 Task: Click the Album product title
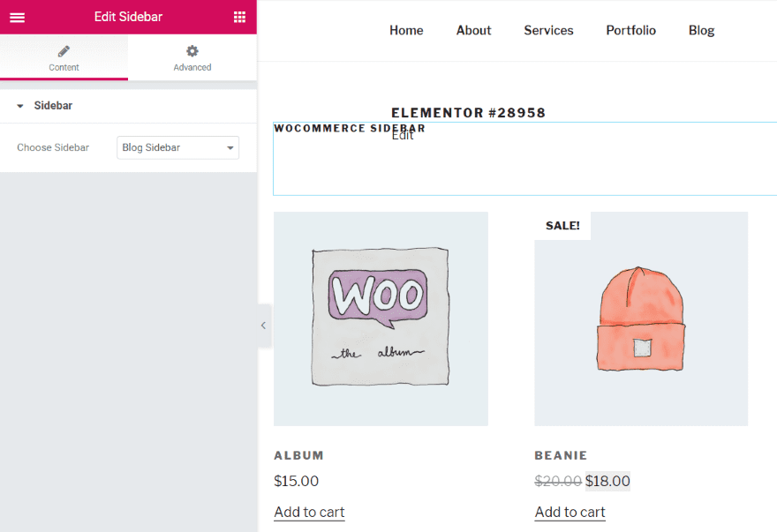[298, 455]
